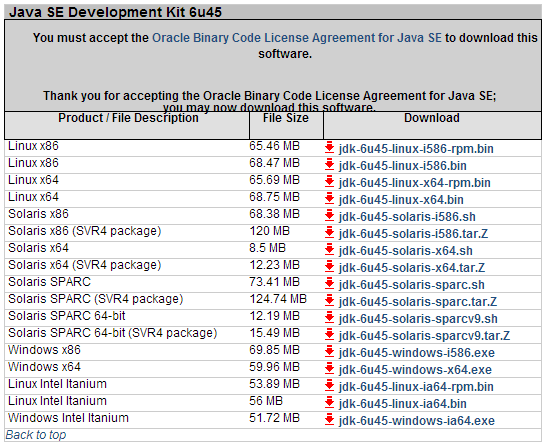Select the 12.23 MB file size value
This screenshot has width=547, height=446.
point(274,265)
